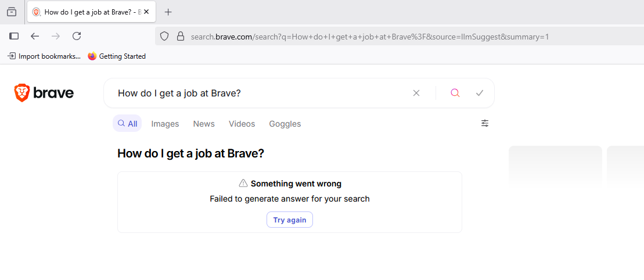Clear the search box with X icon
The image size is (644, 280).
[416, 93]
